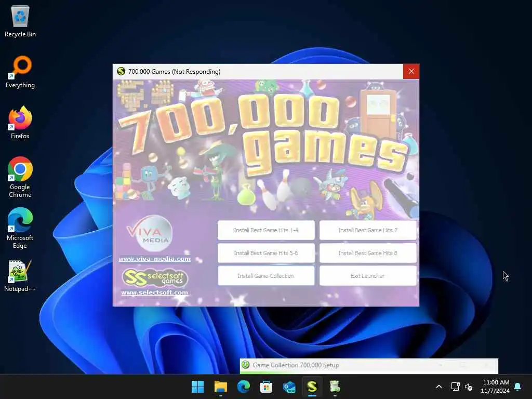This screenshot has width=532, height=399.
Task: Open the www.selectsoft.com link
Action: tap(154, 292)
